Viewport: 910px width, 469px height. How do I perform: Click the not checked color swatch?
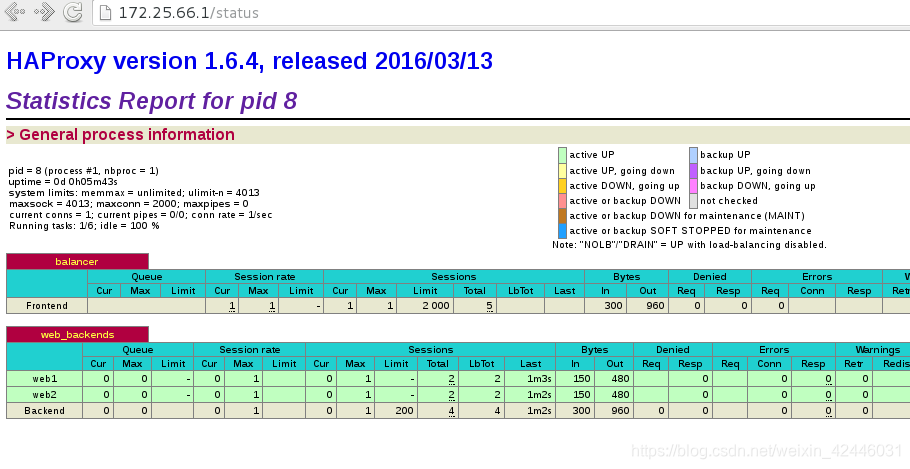(x=694, y=201)
